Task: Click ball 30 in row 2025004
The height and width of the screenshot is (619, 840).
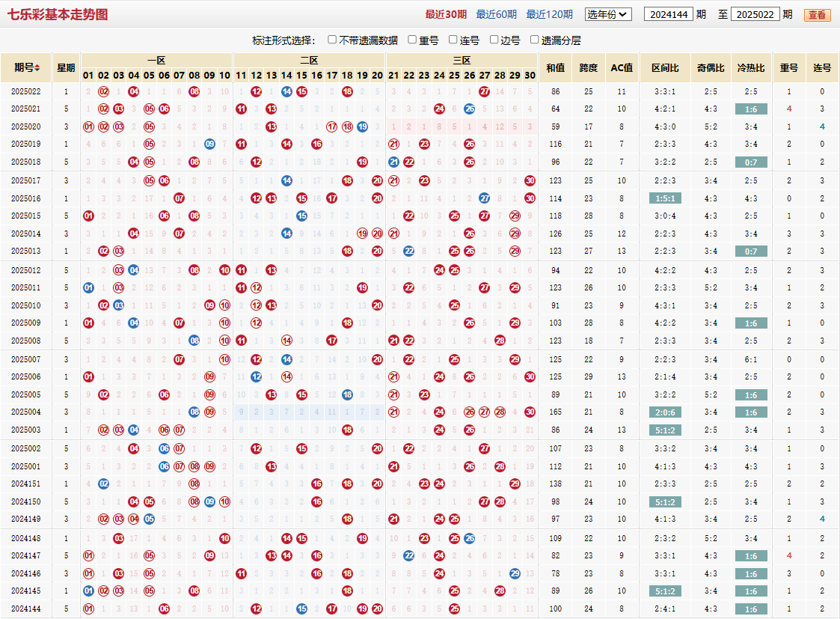Action: [530, 412]
